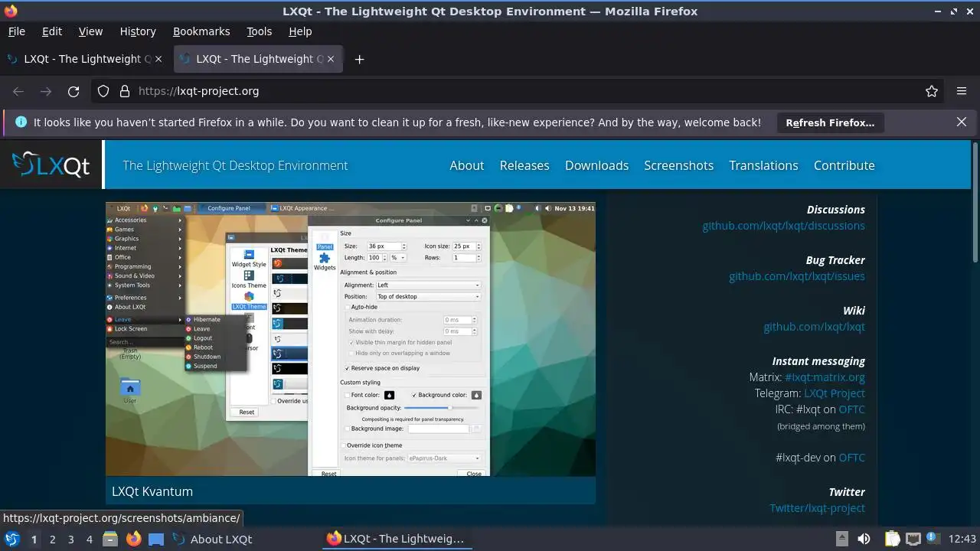980x551 pixels.
Task: Open the volume control in tray
Action: [x=864, y=539]
